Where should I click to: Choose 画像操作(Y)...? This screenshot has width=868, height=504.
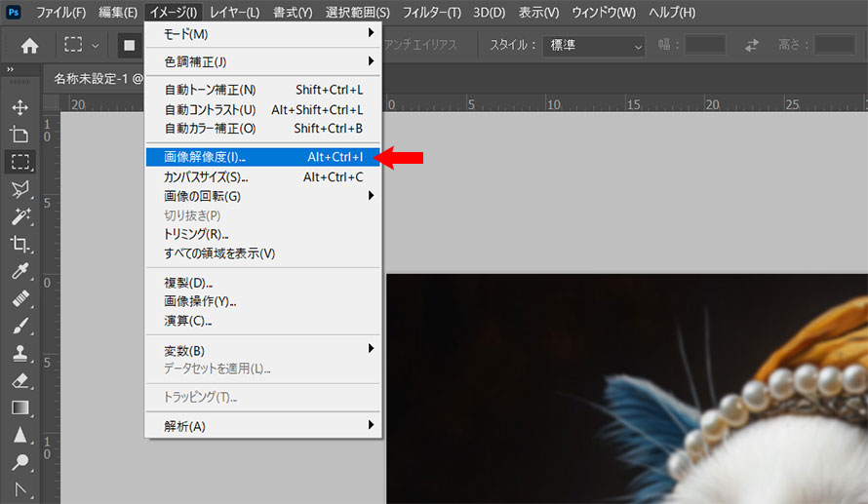[x=263, y=301]
